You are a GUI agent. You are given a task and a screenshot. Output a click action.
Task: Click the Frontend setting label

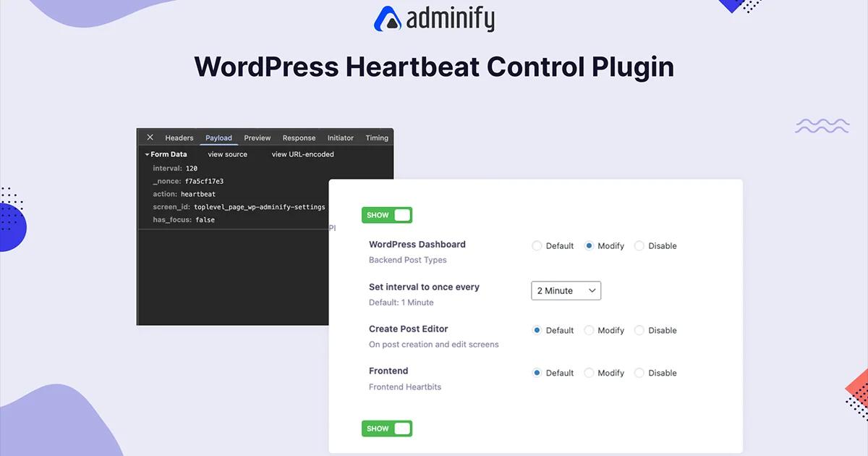tap(388, 371)
